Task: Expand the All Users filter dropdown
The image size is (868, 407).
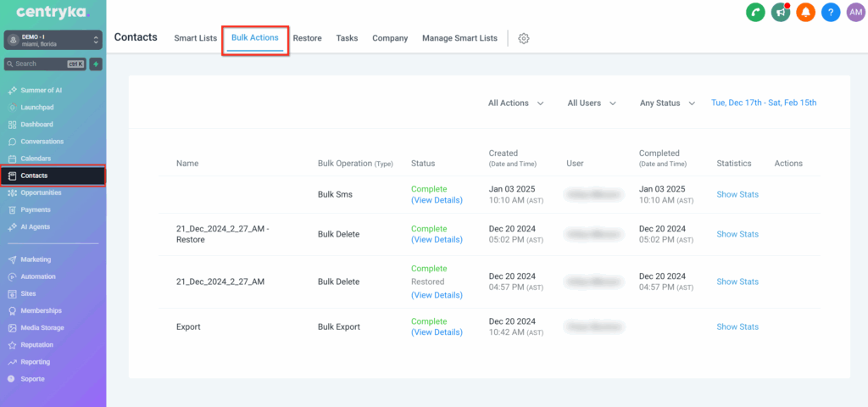Action: [591, 103]
